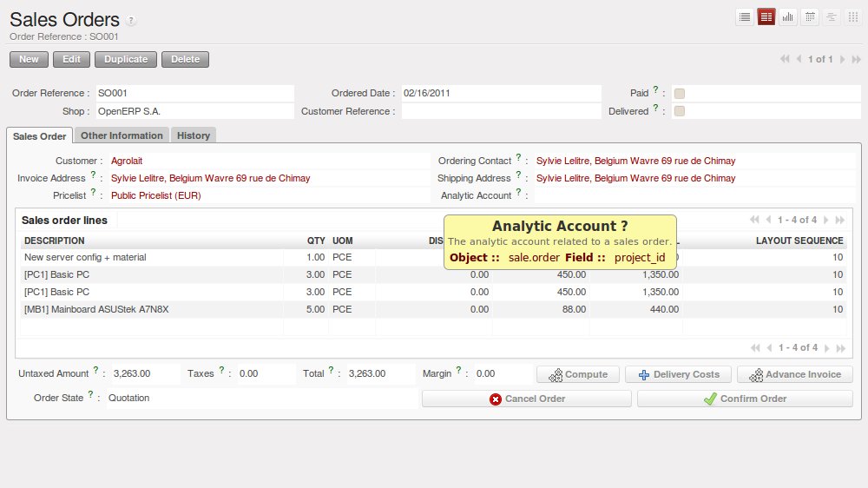The height and width of the screenshot is (488, 868).
Task: Click the empty Customer Reference field
Action: [x=501, y=111]
